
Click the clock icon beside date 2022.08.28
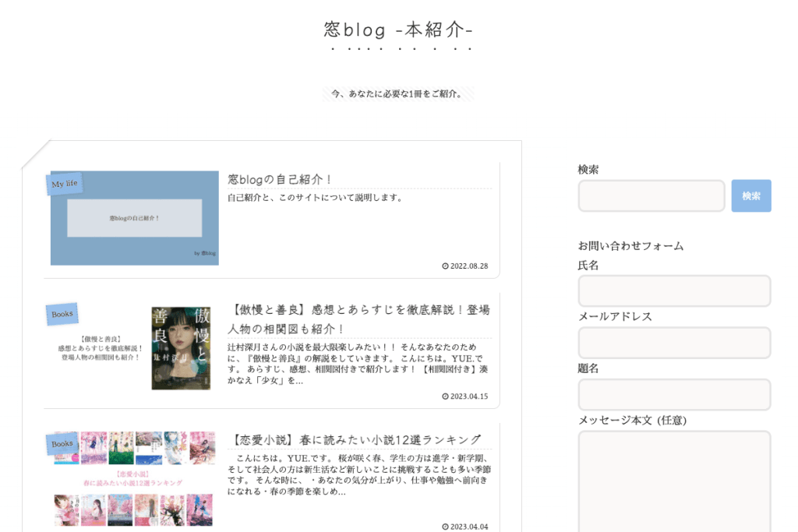click(x=447, y=266)
